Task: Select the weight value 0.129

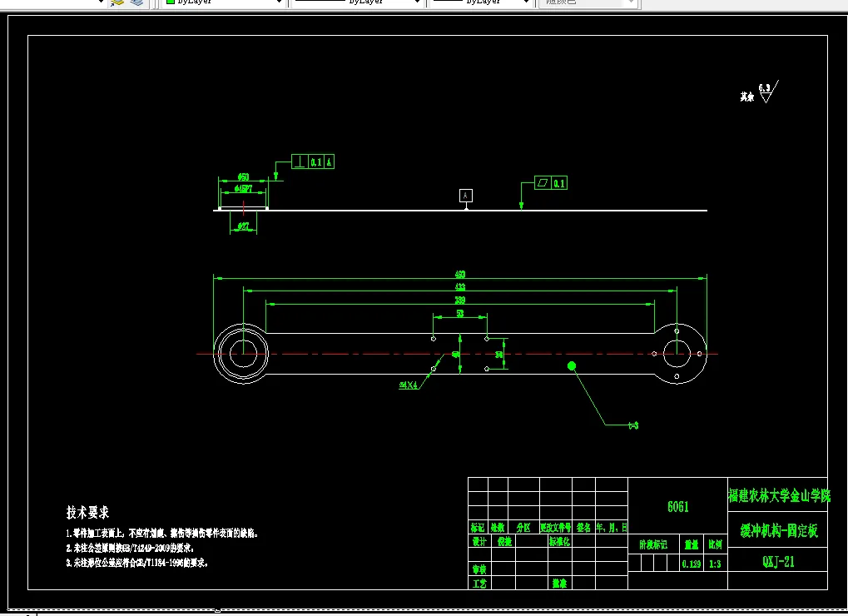Action: click(692, 564)
